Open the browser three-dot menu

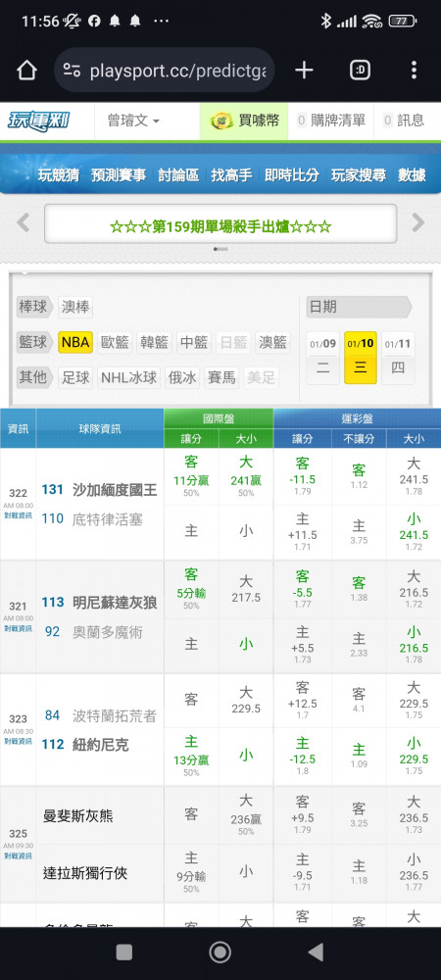point(414,70)
